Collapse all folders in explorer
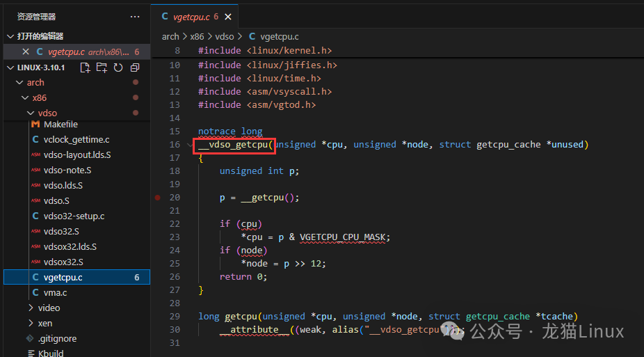 click(135, 68)
